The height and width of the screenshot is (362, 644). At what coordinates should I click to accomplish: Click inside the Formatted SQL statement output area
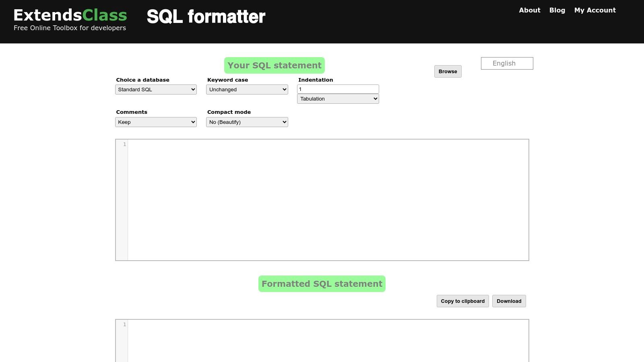click(322, 342)
